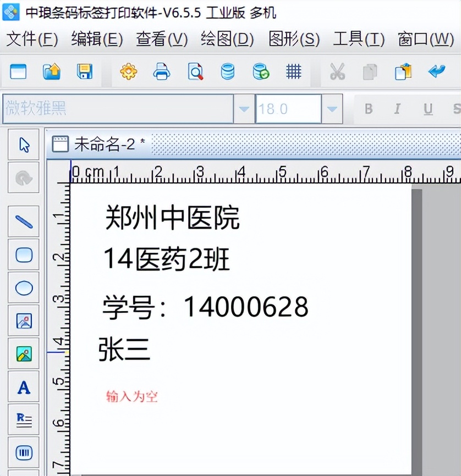
Task: Click the print icon in the toolbar
Action: coord(161,71)
